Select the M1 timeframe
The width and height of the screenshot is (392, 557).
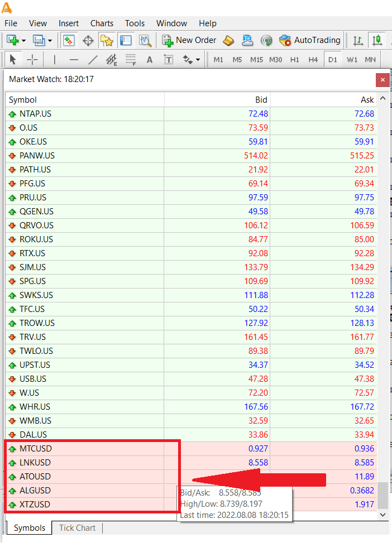click(218, 60)
